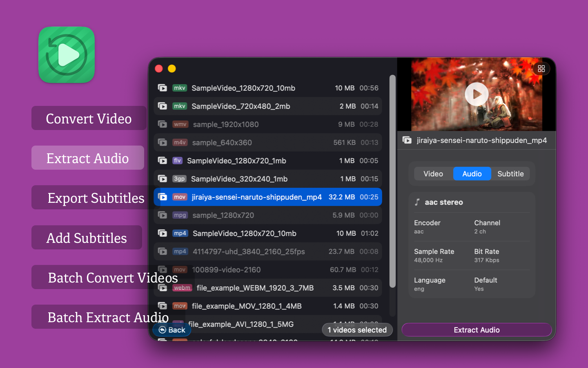Switch to the Video tab
This screenshot has height=368, width=588.
point(433,174)
